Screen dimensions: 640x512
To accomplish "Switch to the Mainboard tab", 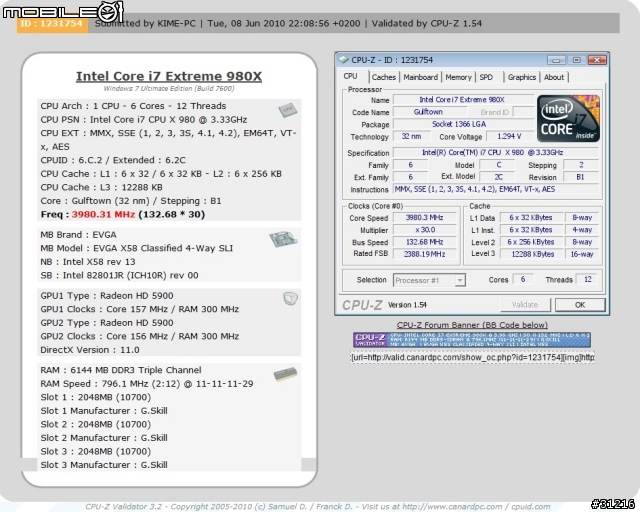I will tap(420, 77).
